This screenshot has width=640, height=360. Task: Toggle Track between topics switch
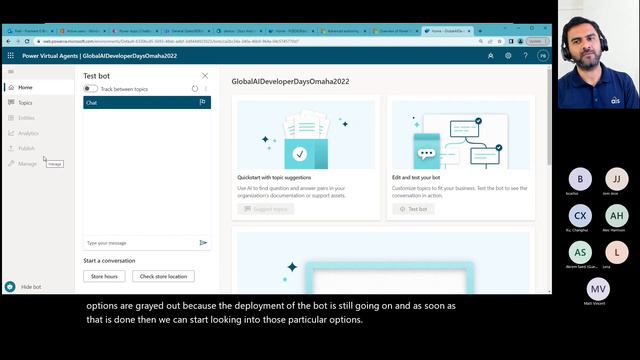coord(90,89)
